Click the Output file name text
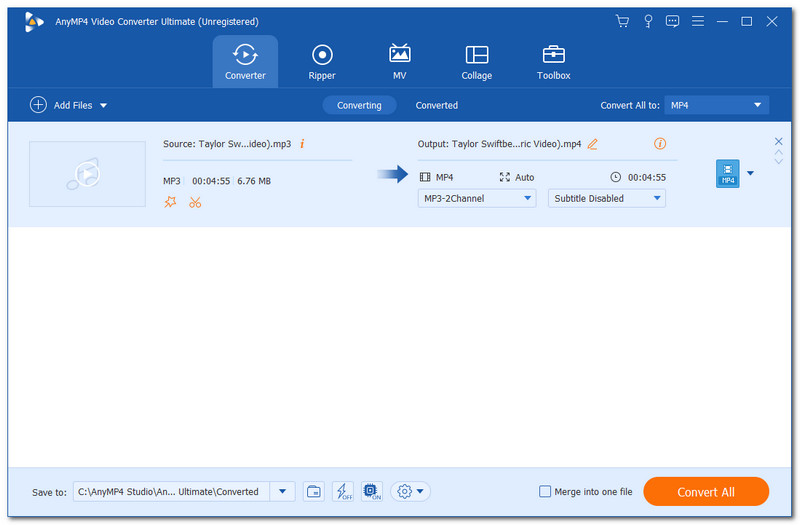This screenshot has width=800, height=525. 499,144
